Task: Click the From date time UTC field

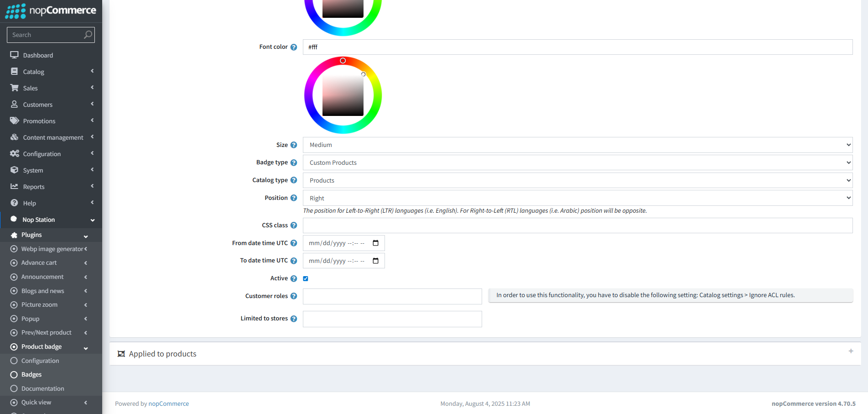Action: point(343,243)
